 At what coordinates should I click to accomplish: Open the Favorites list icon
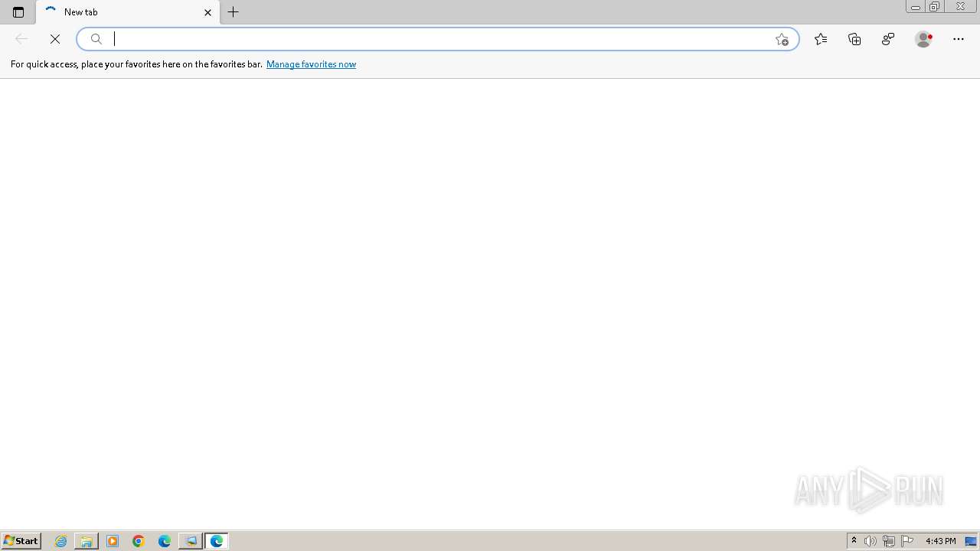(x=821, y=39)
